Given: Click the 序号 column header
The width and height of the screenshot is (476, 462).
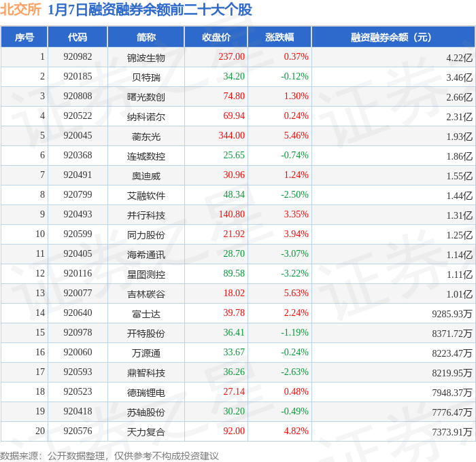Looking at the screenshot, I should (24, 37).
